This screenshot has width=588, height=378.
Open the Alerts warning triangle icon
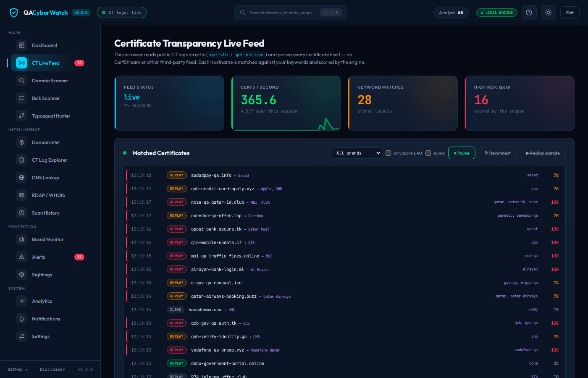(22, 257)
